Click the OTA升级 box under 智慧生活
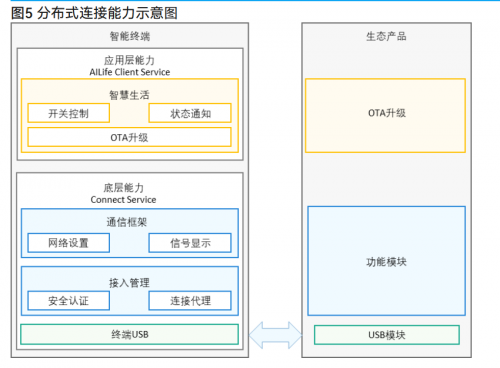Image resolution: width=500 pixels, height=368 pixels. [129, 137]
